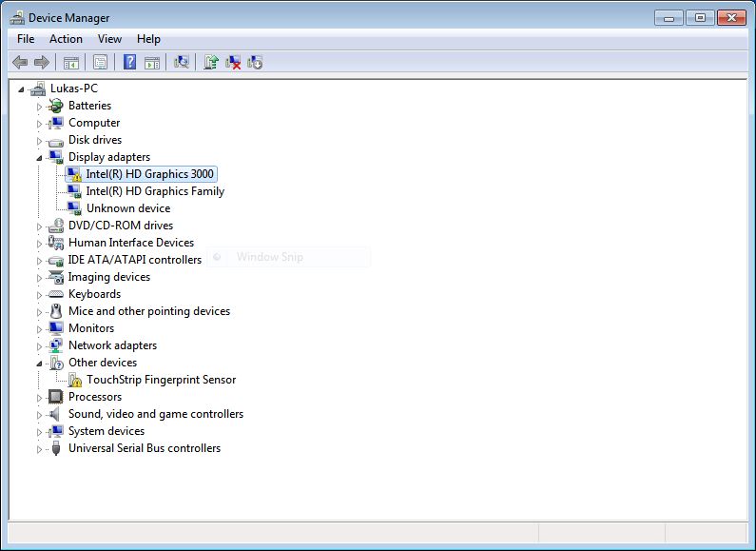
Task: Click the Universal Serial Bus icon
Action: tap(56, 448)
